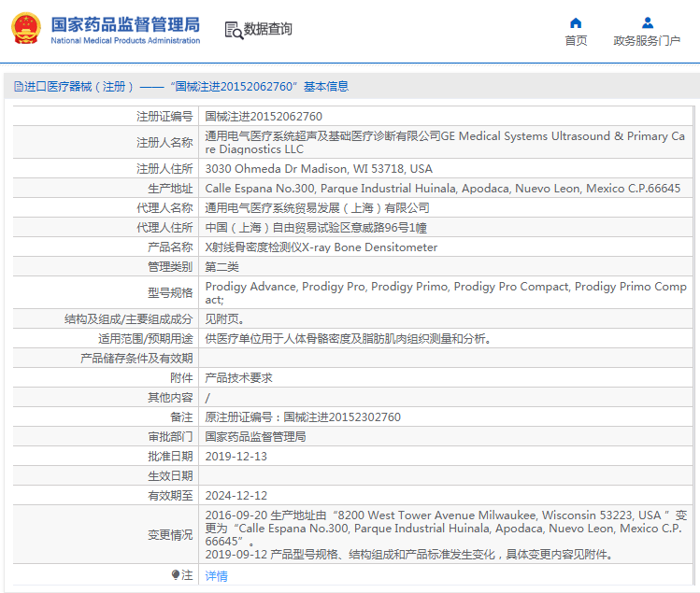Click the 生效日期 label
The height and width of the screenshot is (593, 700).
click(170, 476)
